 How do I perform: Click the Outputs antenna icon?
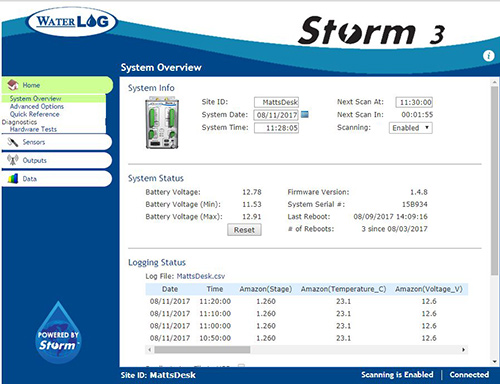click(13, 160)
